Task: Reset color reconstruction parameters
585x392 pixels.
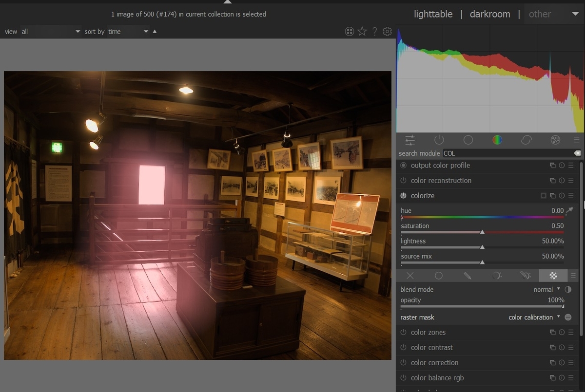Action: pyautogui.click(x=562, y=181)
